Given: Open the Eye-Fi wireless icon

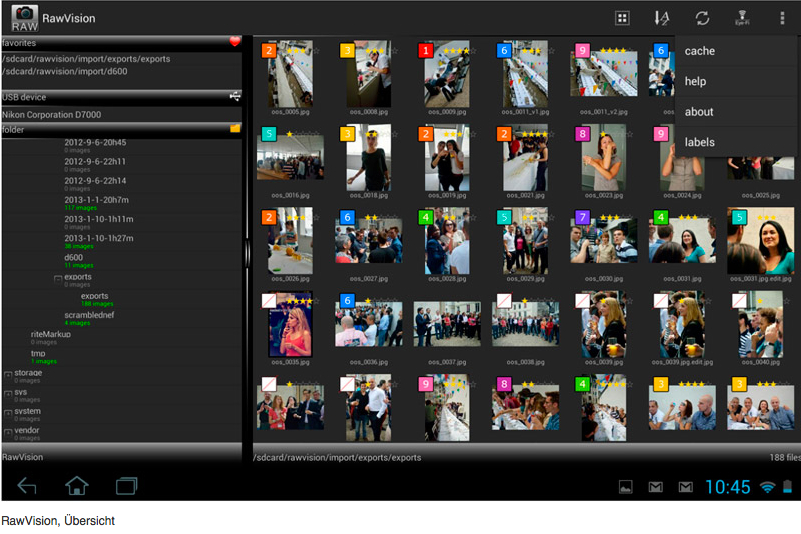Looking at the screenshot, I should click(742, 18).
